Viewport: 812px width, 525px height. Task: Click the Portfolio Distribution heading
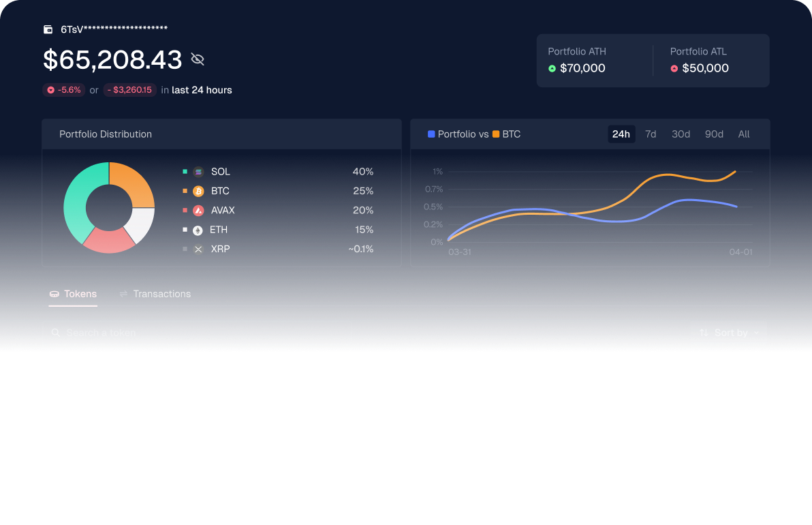point(106,134)
